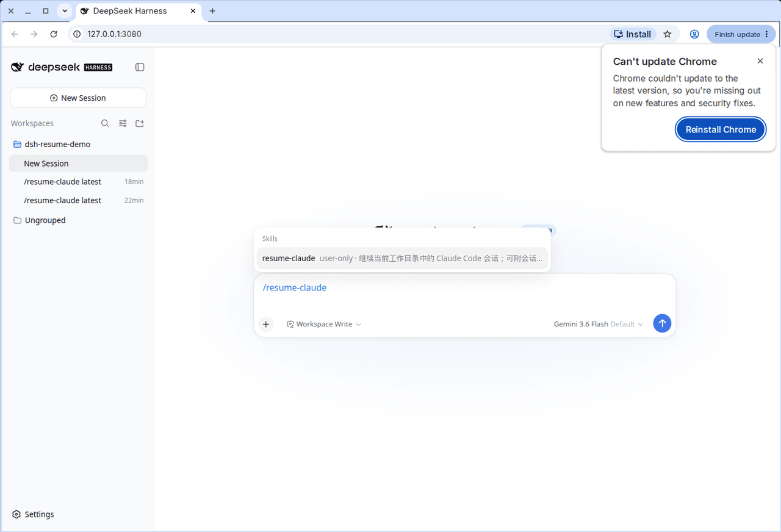
Task: Send the prompt with the arrow button
Action: pyautogui.click(x=662, y=323)
